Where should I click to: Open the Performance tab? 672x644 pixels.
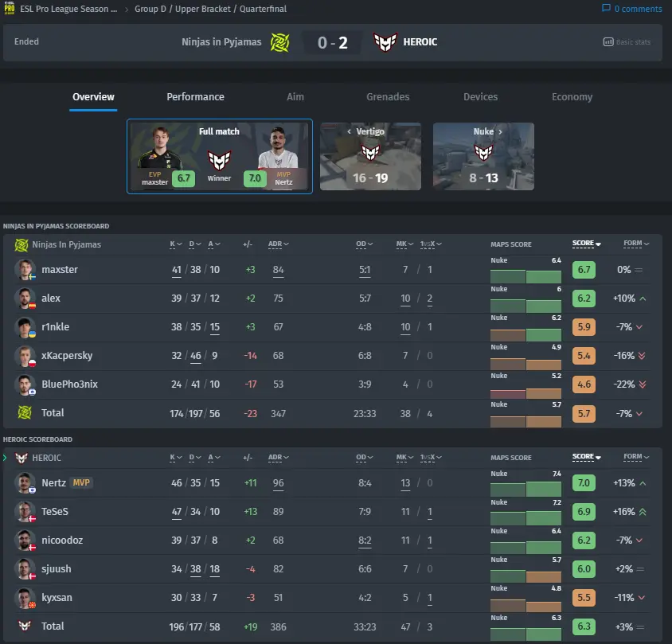[x=195, y=97]
